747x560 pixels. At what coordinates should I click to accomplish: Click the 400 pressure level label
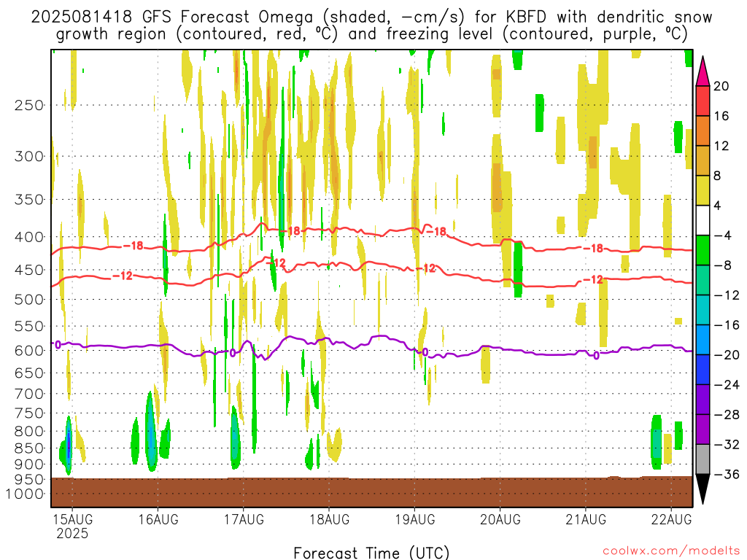(x=29, y=237)
